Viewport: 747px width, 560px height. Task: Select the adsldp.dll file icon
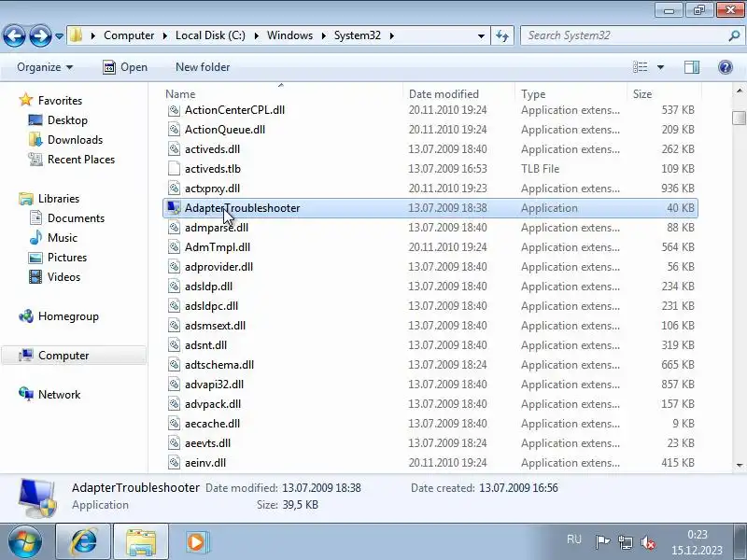[175, 287]
